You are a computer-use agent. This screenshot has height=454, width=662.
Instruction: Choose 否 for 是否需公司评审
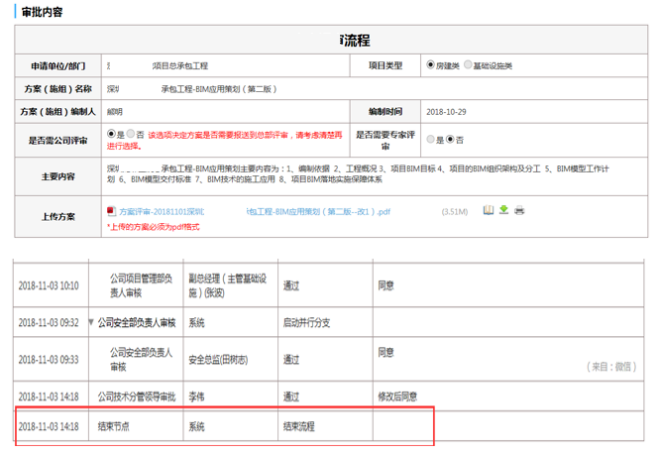pyautogui.click(x=131, y=134)
